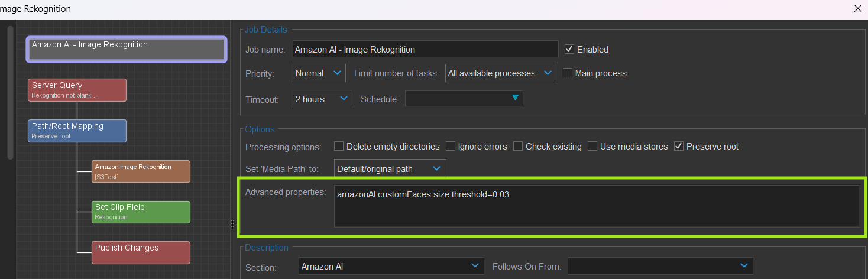Select the Publish Changes node
The width and height of the screenshot is (868, 279).
coord(141,252)
